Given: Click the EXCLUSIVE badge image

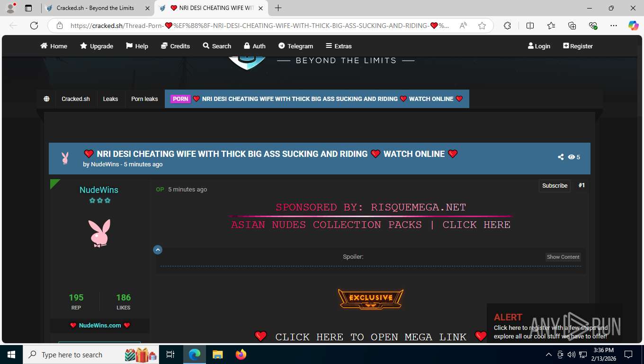Looking at the screenshot, I should click(371, 299).
